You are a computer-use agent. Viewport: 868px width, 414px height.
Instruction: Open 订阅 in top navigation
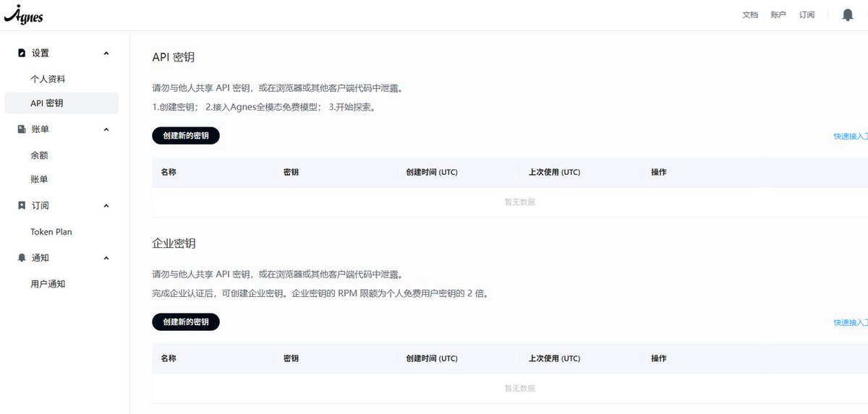tap(807, 15)
